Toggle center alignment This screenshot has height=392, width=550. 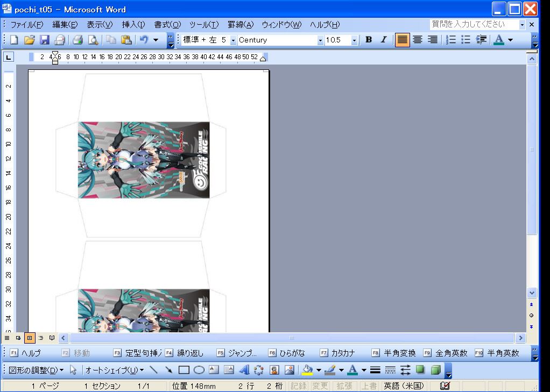(x=418, y=40)
